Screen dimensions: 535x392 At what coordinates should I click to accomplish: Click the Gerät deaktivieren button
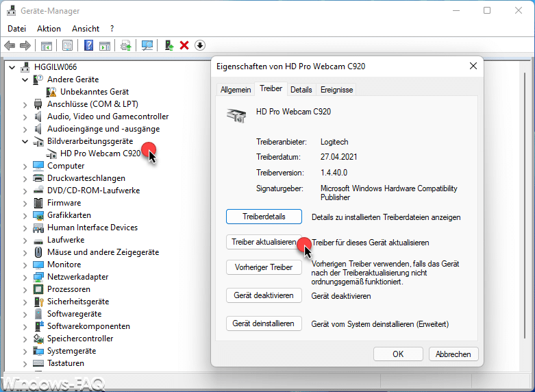point(264,295)
